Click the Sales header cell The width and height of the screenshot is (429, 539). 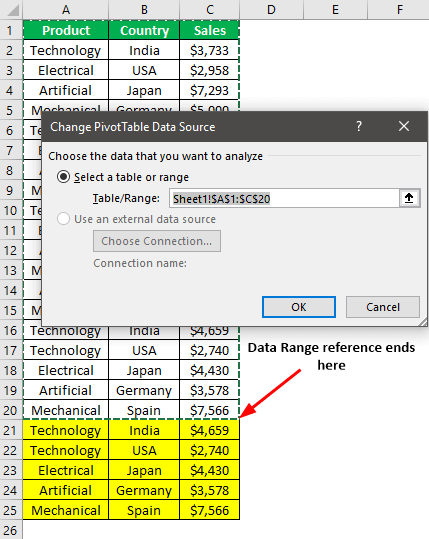(x=209, y=30)
